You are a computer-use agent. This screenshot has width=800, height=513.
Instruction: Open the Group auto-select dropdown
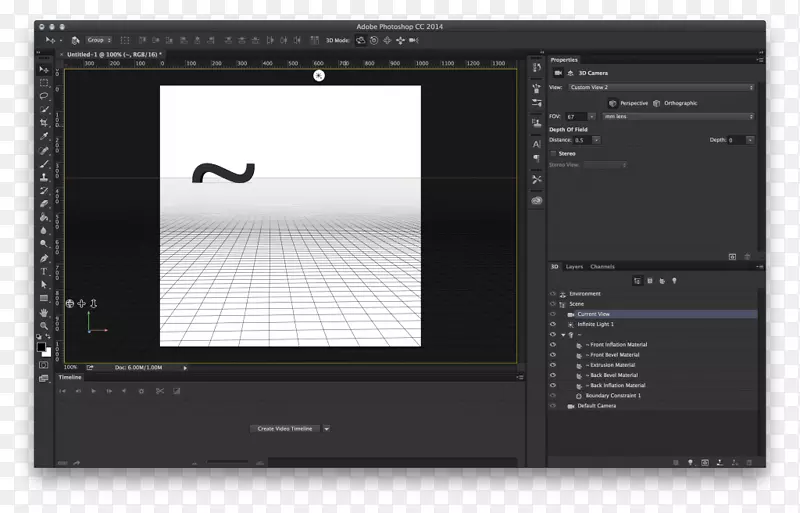[99, 40]
